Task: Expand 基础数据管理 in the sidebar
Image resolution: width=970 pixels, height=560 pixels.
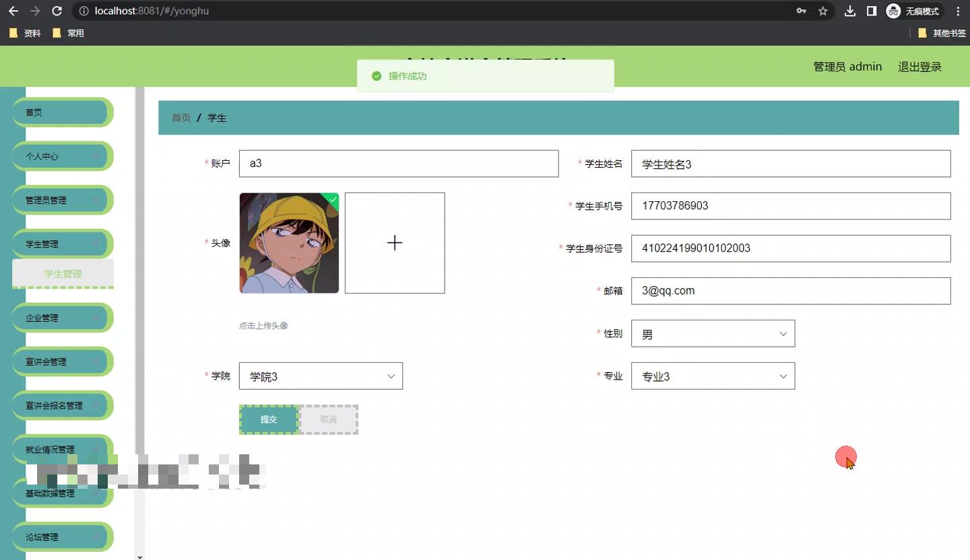Action: [x=62, y=493]
